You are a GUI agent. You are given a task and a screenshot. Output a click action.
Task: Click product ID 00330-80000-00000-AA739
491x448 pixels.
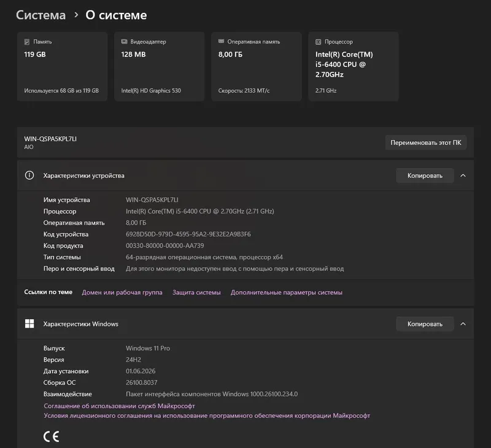(164, 245)
